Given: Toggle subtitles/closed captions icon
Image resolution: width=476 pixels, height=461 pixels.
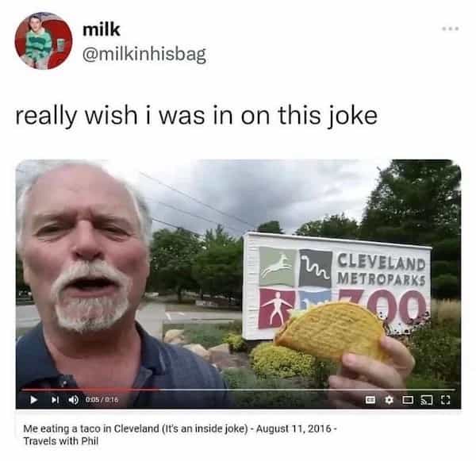Looking at the screenshot, I should pyautogui.click(x=370, y=400).
